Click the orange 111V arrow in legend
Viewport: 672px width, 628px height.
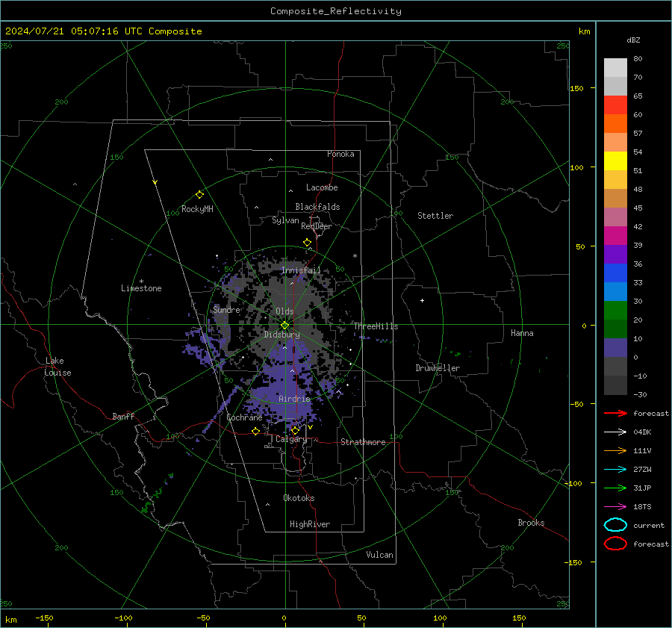615,450
